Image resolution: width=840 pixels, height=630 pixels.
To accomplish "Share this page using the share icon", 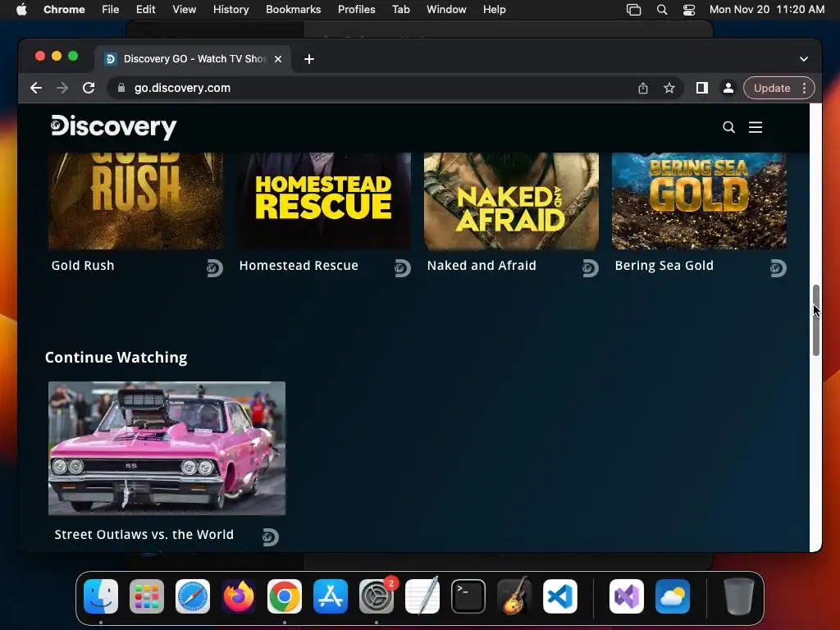I will click(643, 88).
